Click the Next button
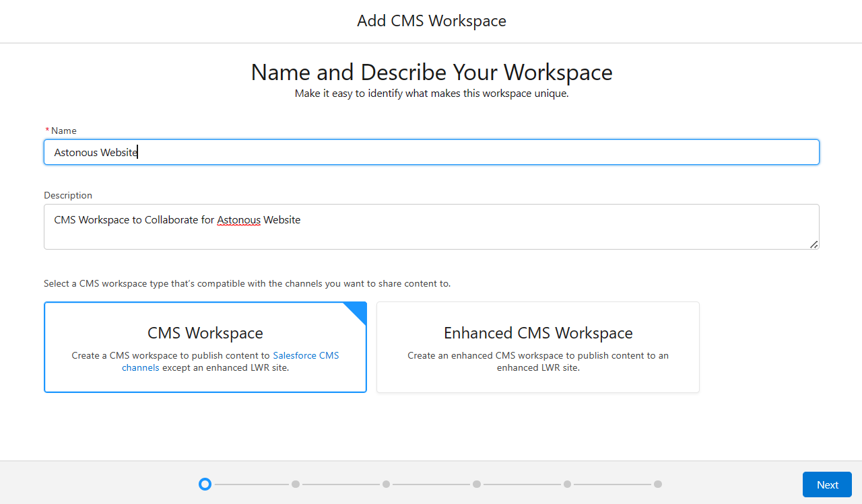 point(827,484)
